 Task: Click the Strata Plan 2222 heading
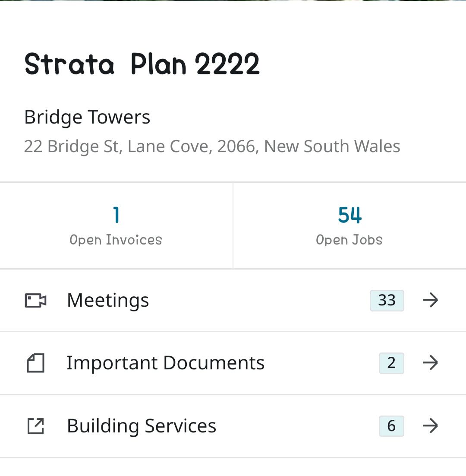pyautogui.click(x=142, y=63)
